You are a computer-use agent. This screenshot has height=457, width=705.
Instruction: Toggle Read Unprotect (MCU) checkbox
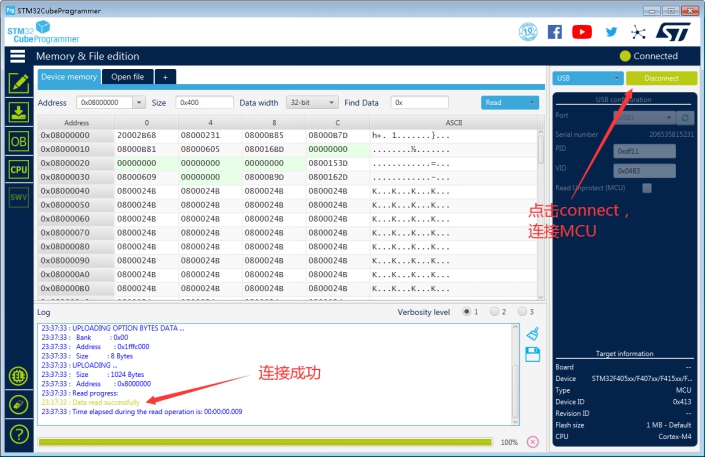[647, 188]
